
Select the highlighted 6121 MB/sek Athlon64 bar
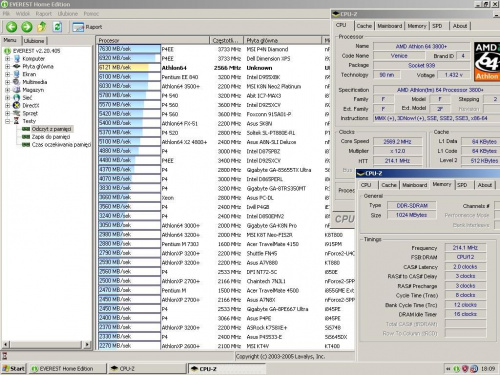tap(129, 68)
